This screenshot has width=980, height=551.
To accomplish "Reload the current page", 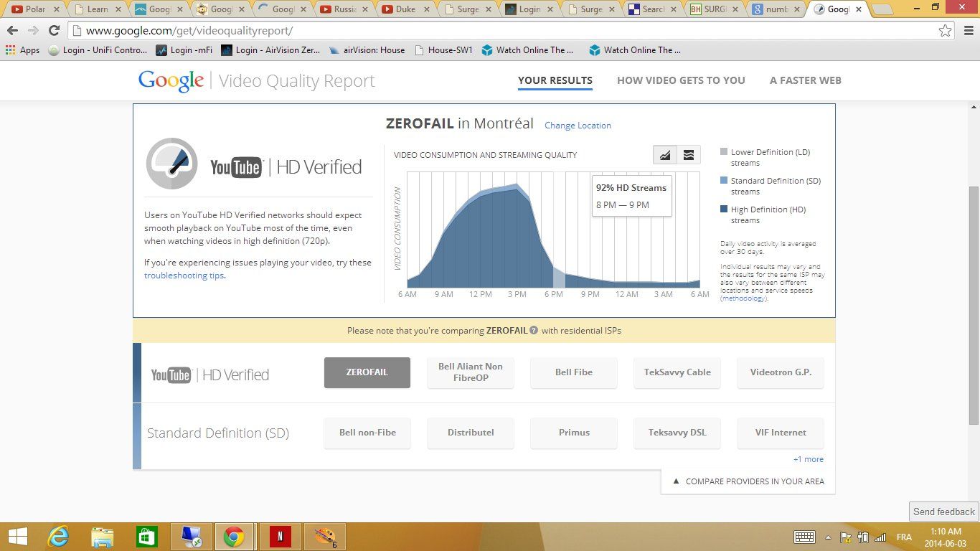I will pyautogui.click(x=54, y=31).
